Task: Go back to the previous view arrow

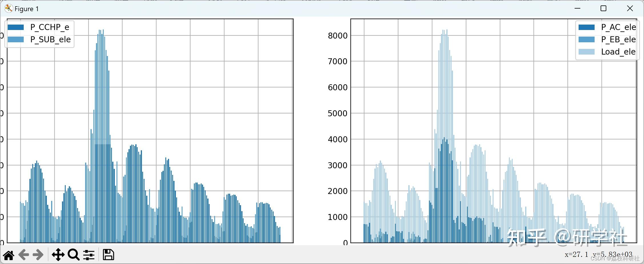Action: (24, 255)
